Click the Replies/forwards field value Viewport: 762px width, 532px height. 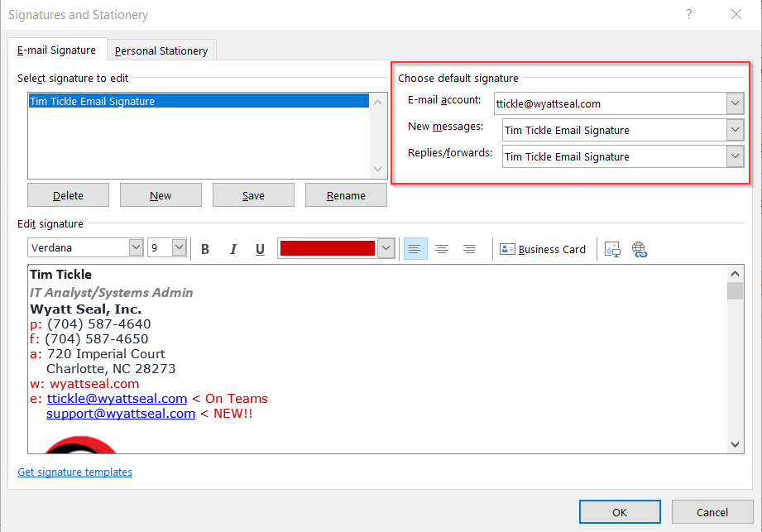615,156
